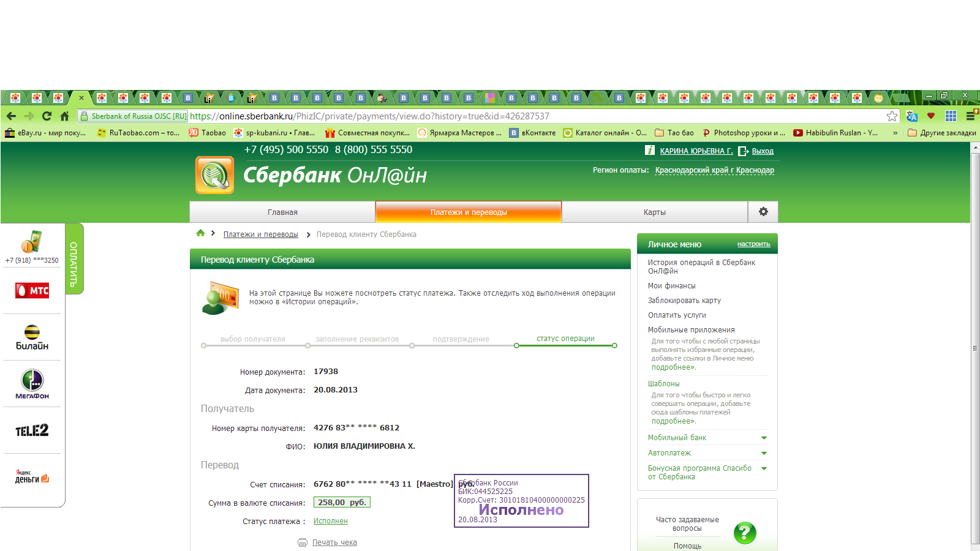Click Исполнен status link
This screenshot has width=980, height=551.
[x=330, y=521]
